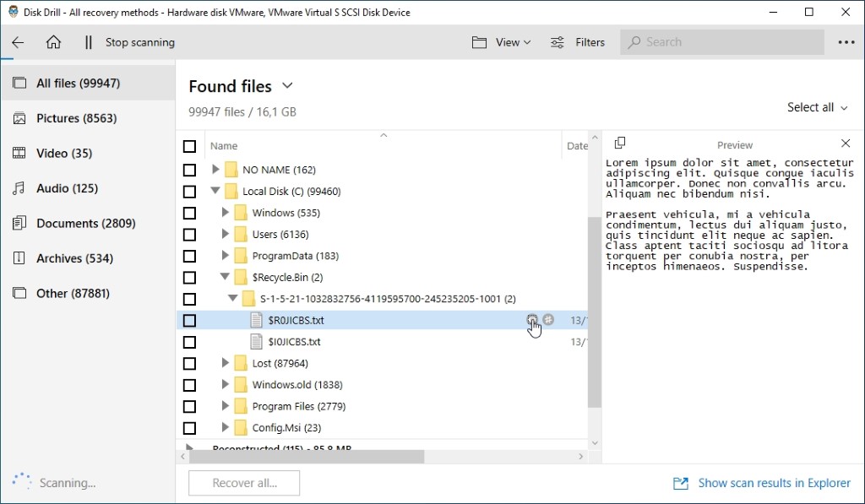
Task: Check the Users (6136) checkbox
Action: [x=189, y=235]
